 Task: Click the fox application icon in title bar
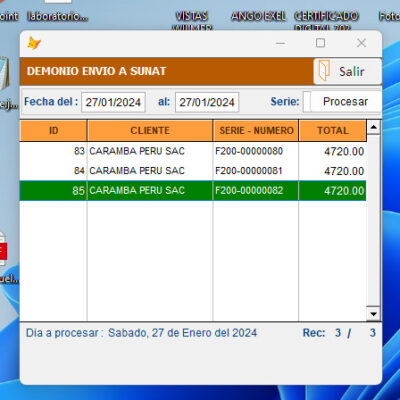pos(34,43)
